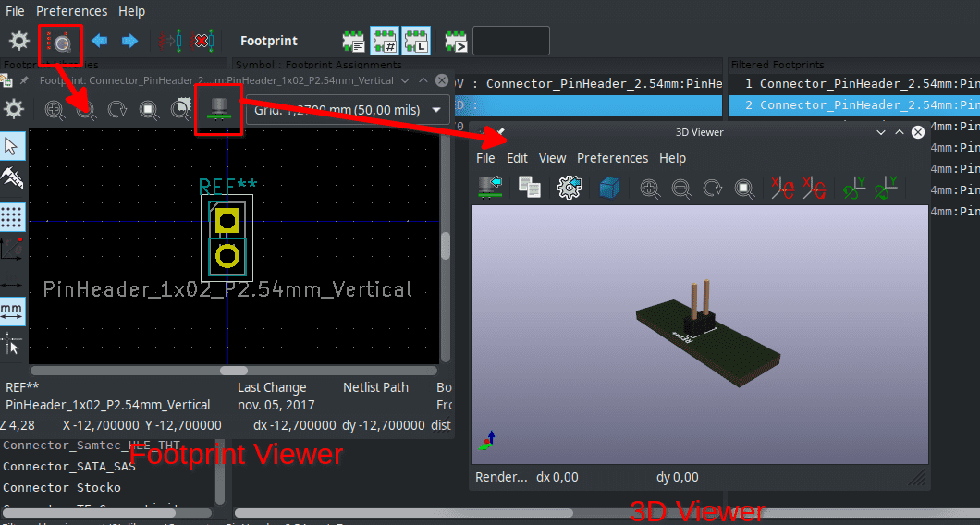Rotate X counterclockwise in 3D Viewer
980x525 pixels.
[x=815, y=188]
